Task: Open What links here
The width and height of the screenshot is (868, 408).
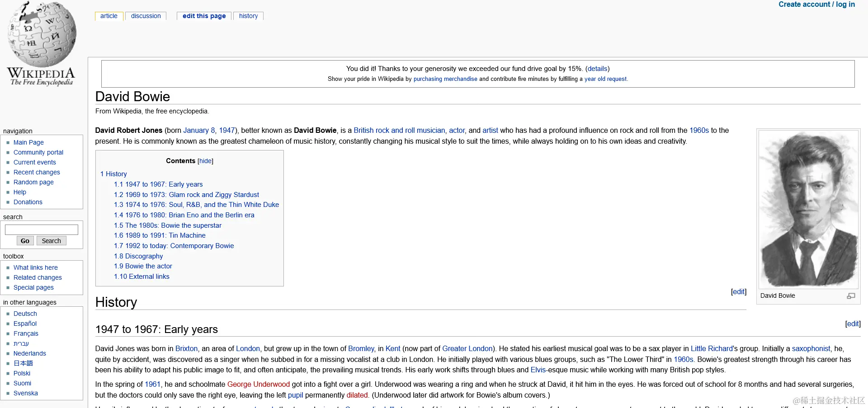Action: (x=36, y=267)
